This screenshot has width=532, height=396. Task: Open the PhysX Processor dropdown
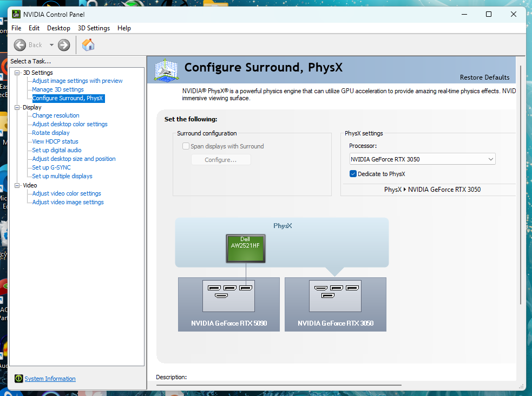[x=490, y=159]
